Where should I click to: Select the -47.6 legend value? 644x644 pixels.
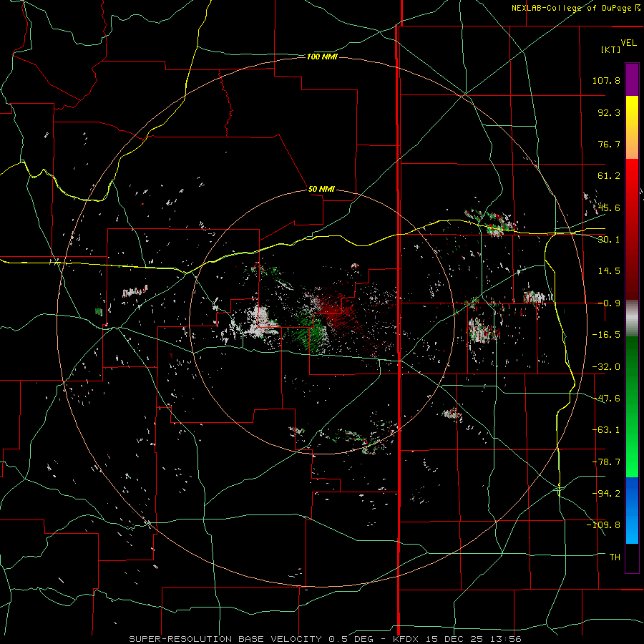coord(606,399)
